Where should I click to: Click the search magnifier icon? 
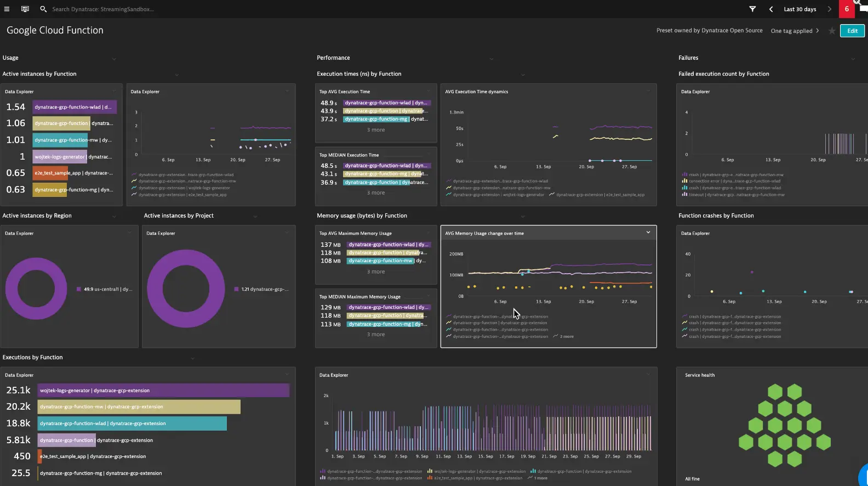click(x=43, y=9)
